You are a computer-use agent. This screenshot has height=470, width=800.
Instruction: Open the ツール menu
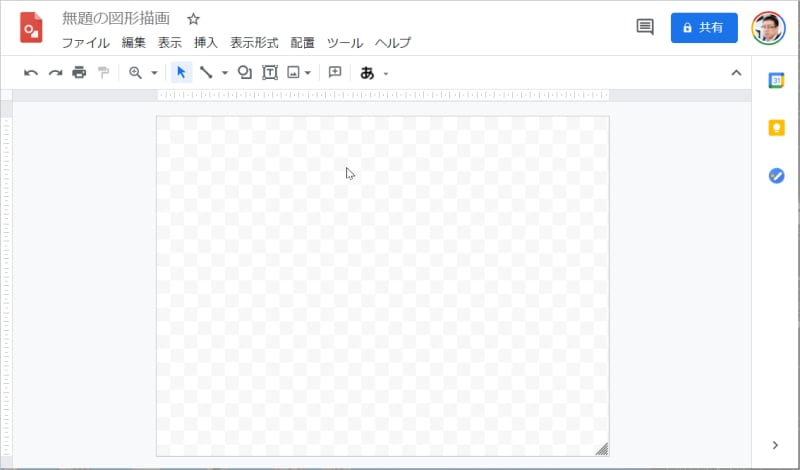[345, 43]
